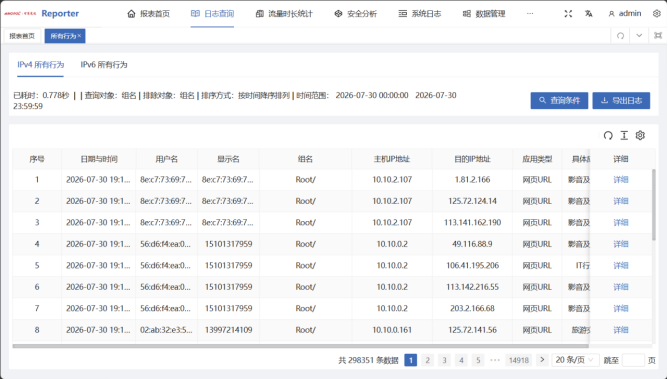Click destination IP 1.81.2.166
668x379 pixels.
point(472,180)
